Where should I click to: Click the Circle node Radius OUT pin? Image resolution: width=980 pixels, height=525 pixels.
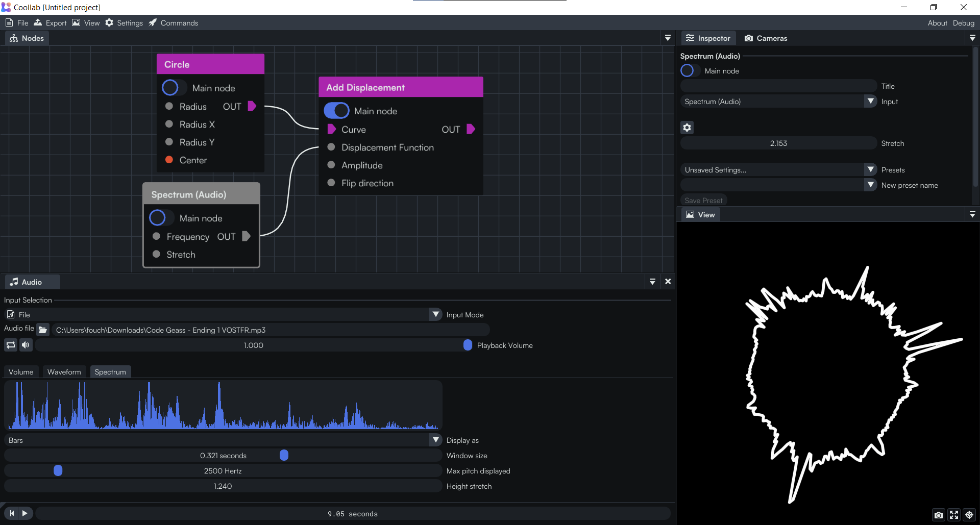[252, 106]
